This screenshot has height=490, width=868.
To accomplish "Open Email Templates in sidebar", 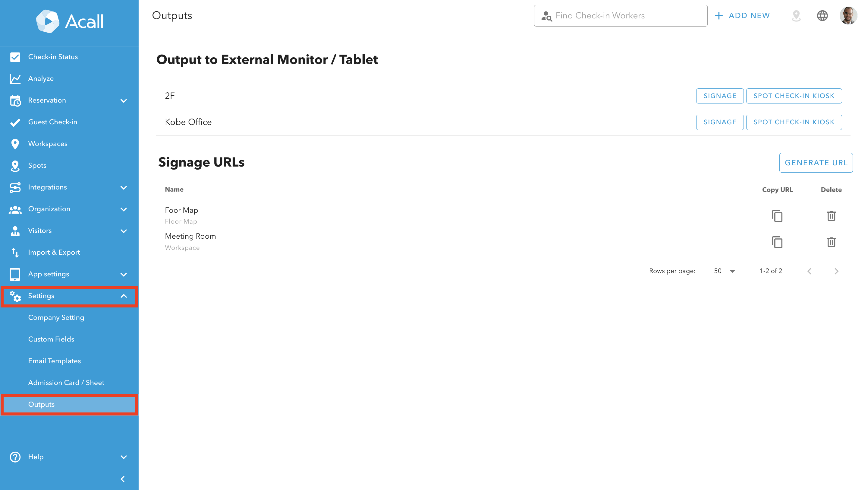I will click(x=55, y=361).
